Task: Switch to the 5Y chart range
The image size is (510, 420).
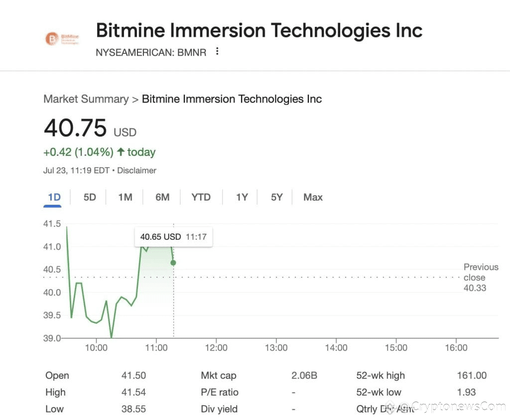Action: coord(276,197)
